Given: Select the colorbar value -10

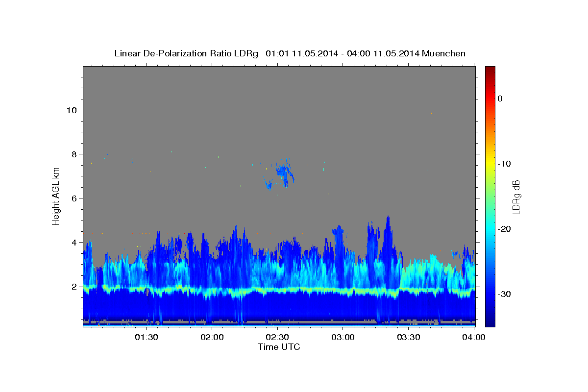Looking at the screenshot, I should [505, 164].
